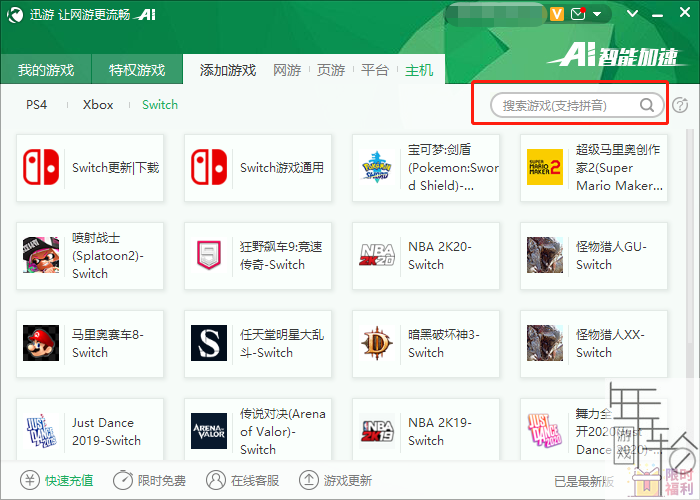700x500 pixels.
Task: Select the 网游 category tab
Action: [287, 70]
